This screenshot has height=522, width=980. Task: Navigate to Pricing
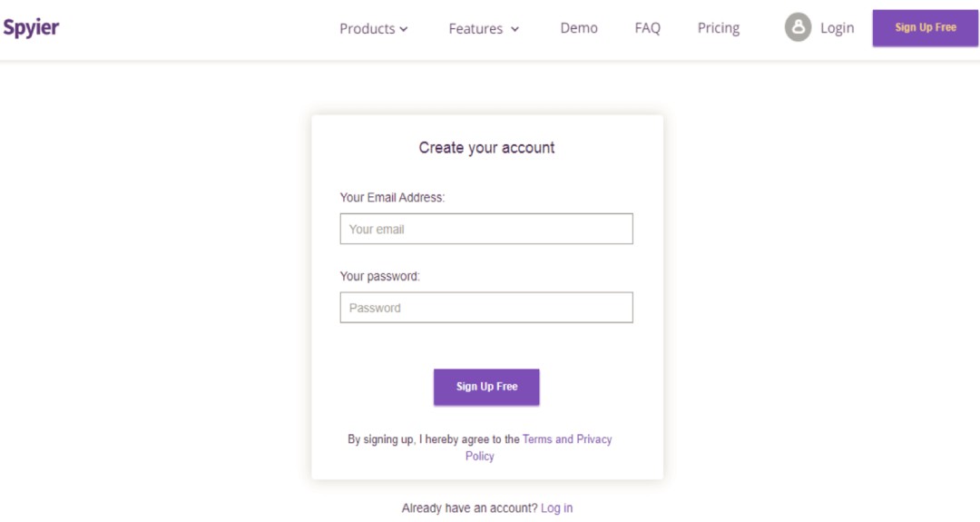click(x=719, y=28)
